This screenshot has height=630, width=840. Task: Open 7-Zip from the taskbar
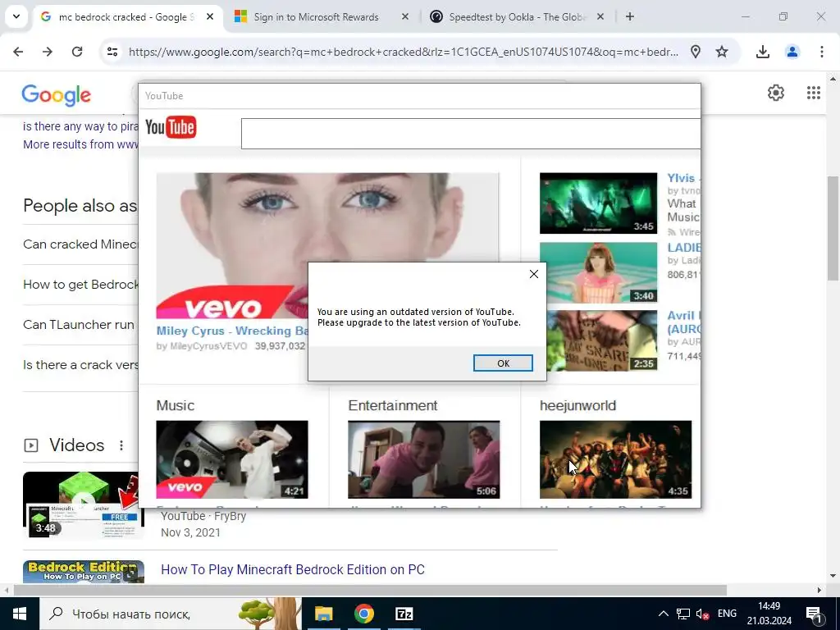point(404,614)
